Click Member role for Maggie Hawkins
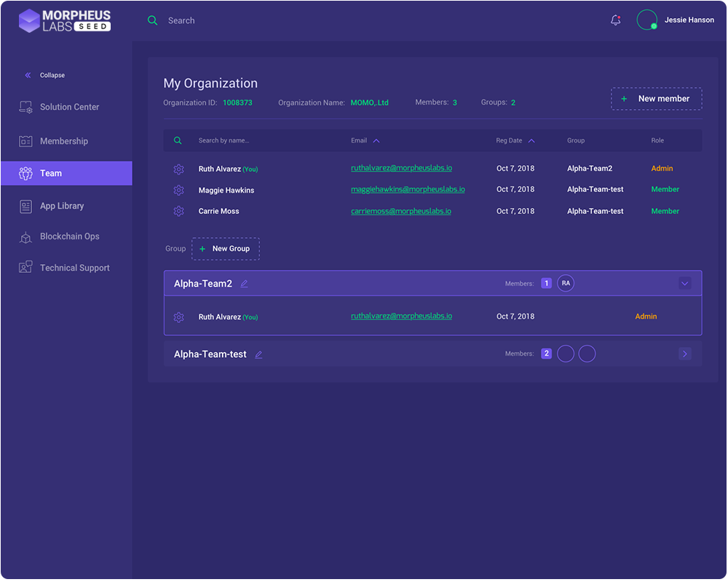The height and width of the screenshot is (582, 728). 665,189
